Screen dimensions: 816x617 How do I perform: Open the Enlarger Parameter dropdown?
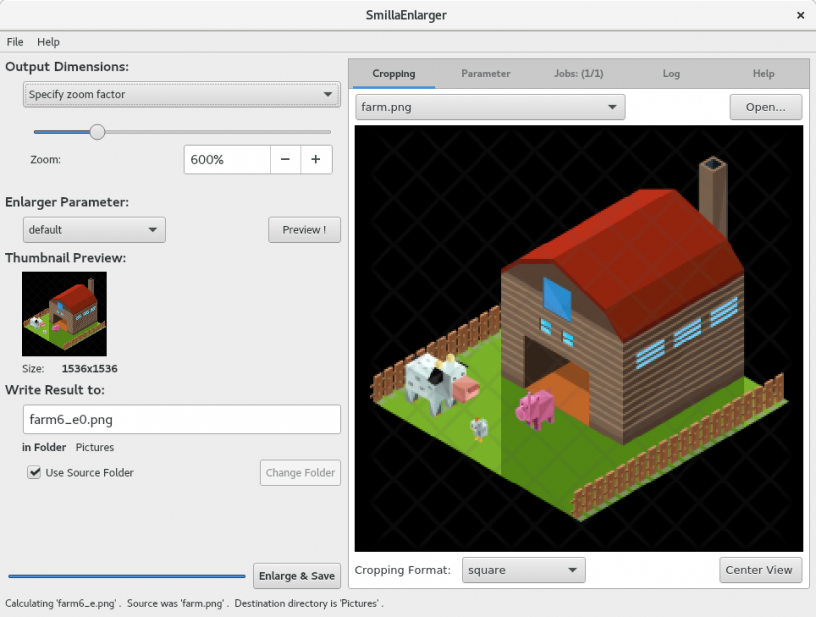[x=93, y=229]
